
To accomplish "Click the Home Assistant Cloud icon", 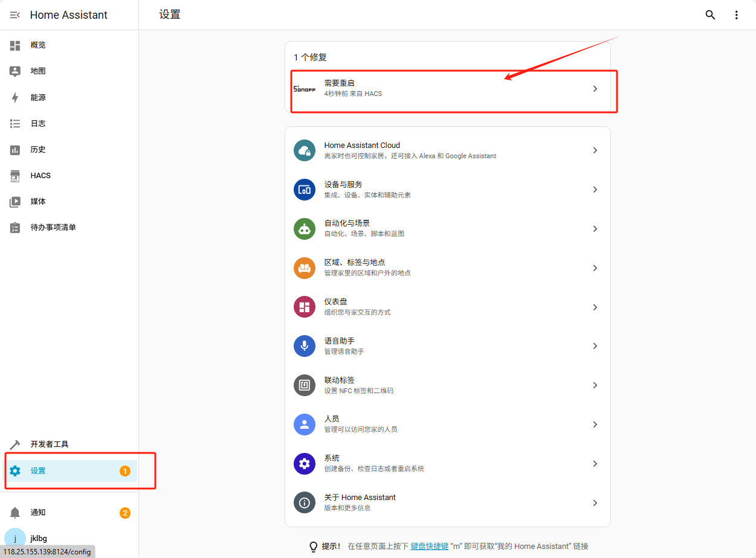I will pos(305,150).
